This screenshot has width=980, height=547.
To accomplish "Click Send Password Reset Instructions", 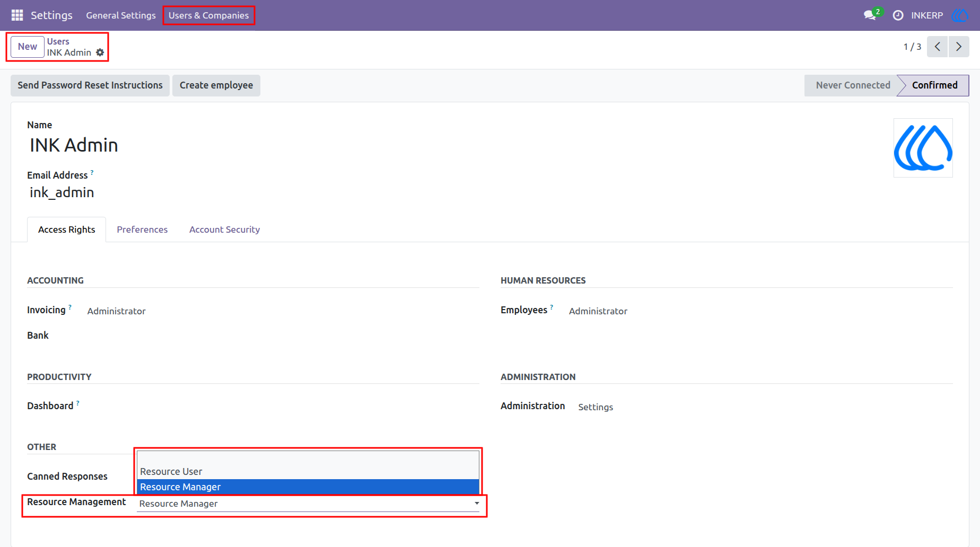I will click(x=90, y=85).
